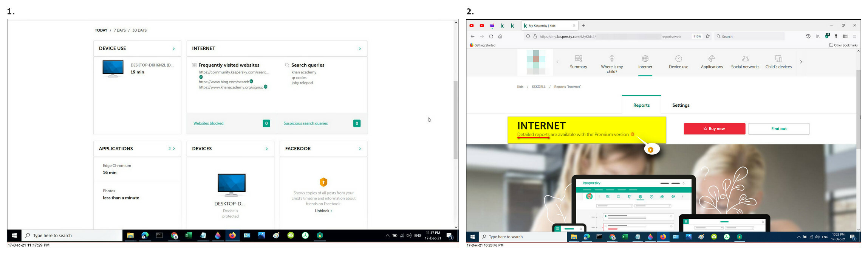
Task: Click the 'khan academy' search query
Action: pyautogui.click(x=304, y=72)
